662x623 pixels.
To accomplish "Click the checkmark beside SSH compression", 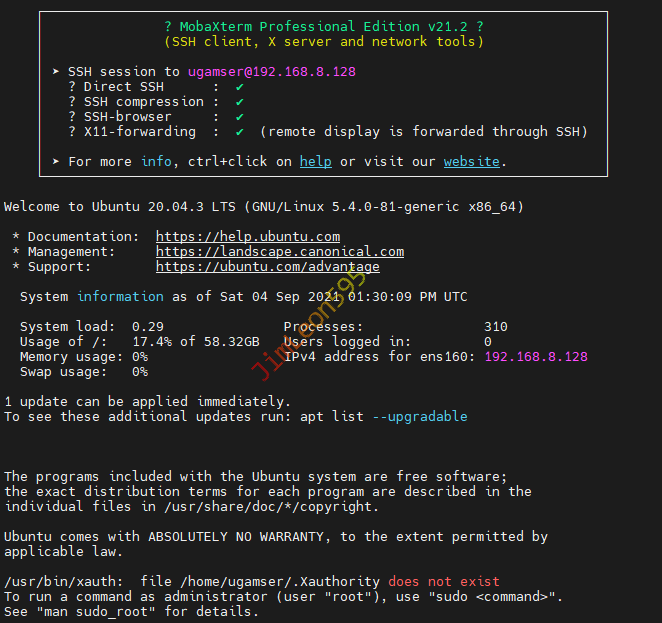I will pos(240,102).
